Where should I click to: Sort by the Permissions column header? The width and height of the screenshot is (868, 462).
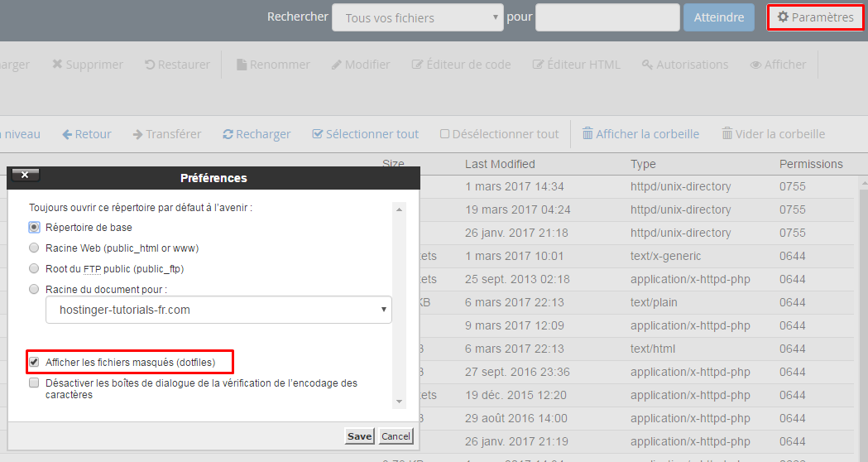[x=811, y=164]
